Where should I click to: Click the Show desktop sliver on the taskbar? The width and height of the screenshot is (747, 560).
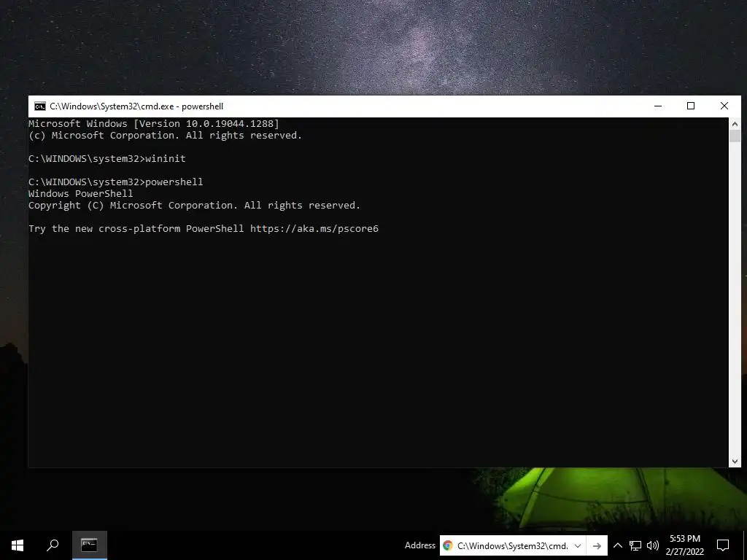click(x=745, y=545)
